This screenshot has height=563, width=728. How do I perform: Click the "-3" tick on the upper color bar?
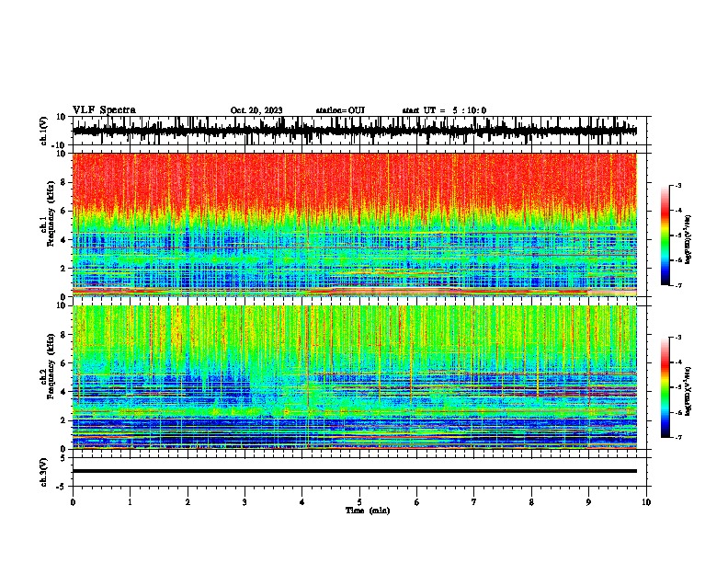[677, 185]
